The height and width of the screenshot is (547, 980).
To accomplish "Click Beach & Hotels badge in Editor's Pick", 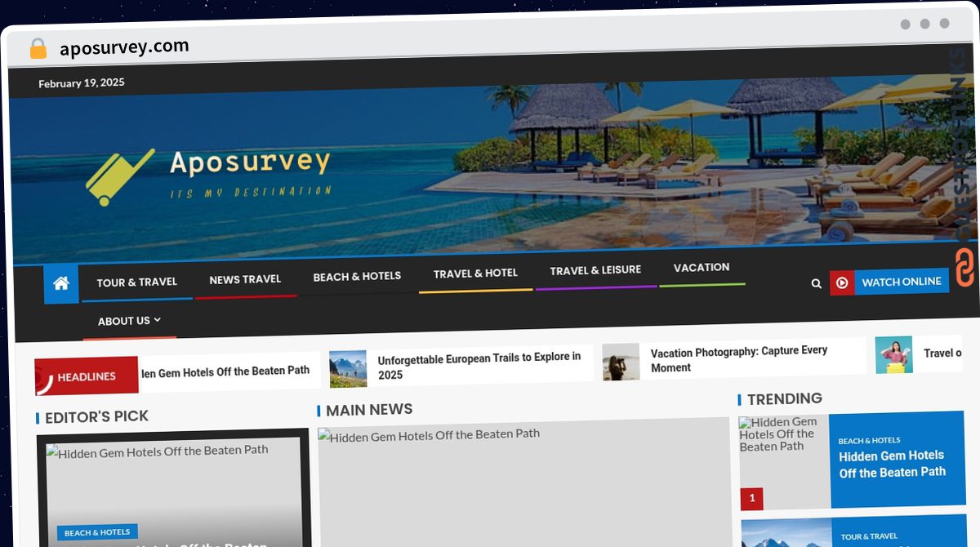I will [97, 532].
